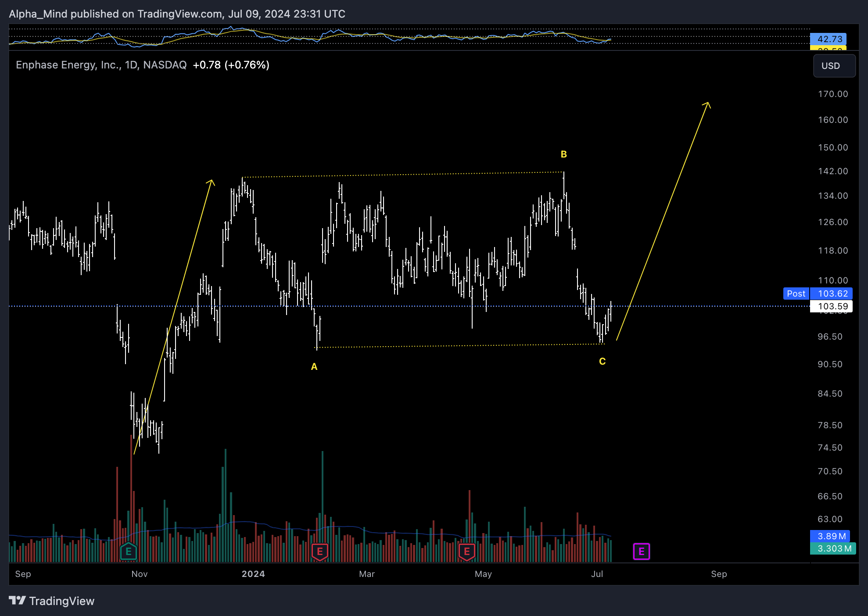Click the 96.50 price axis label
This screenshot has height=616, width=868.
tap(830, 337)
